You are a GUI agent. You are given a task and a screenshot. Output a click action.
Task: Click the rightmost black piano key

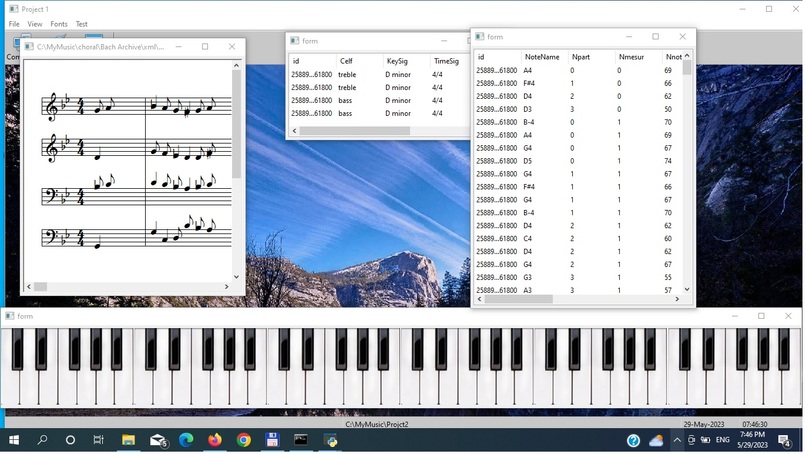784,349
